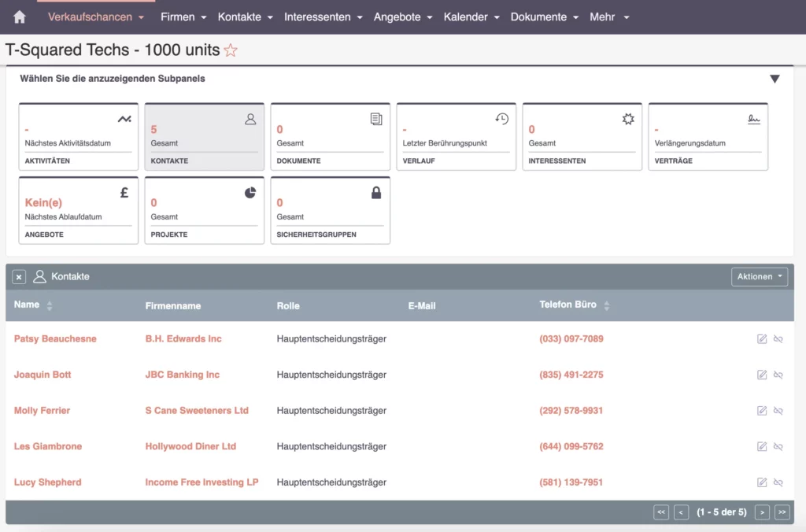Sort contacts by Telefon Büro arrows
Image resolution: width=806 pixels, height=532 pixels.
607,306
